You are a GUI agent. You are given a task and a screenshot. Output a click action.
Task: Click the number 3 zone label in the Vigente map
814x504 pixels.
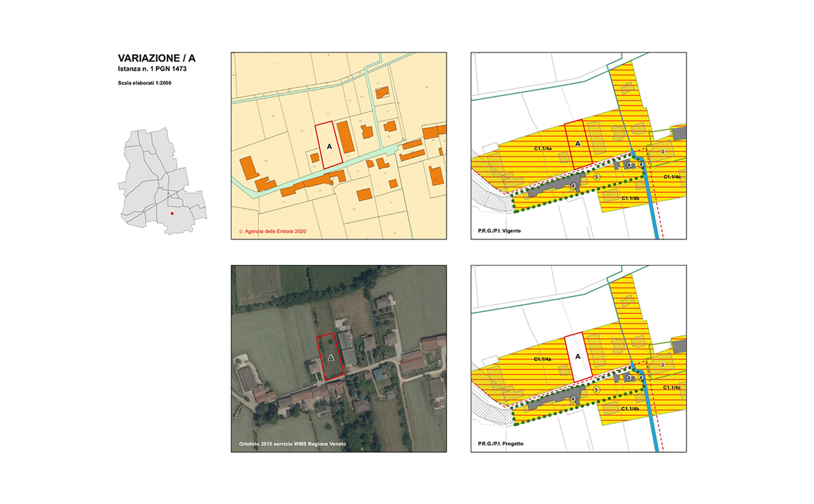662,152
